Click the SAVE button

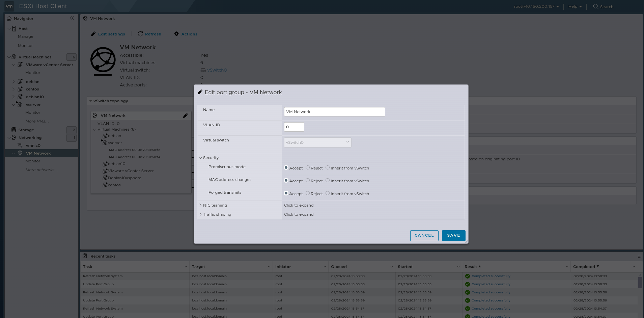pos(453,235)
